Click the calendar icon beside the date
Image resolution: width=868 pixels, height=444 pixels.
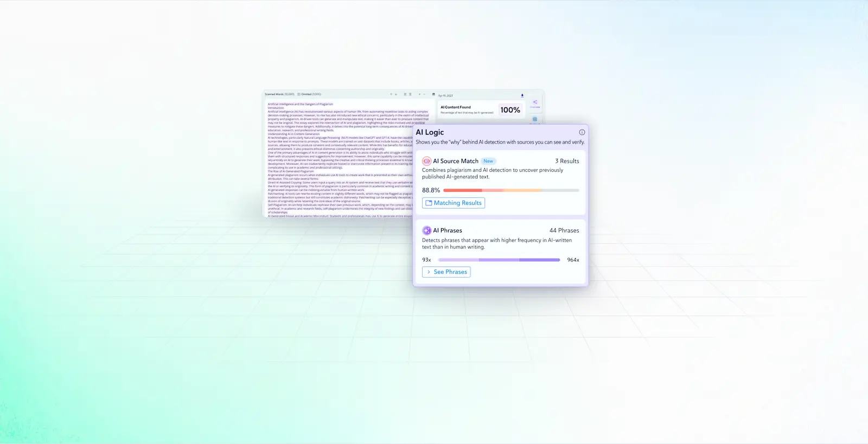click(x=433, y=94)
